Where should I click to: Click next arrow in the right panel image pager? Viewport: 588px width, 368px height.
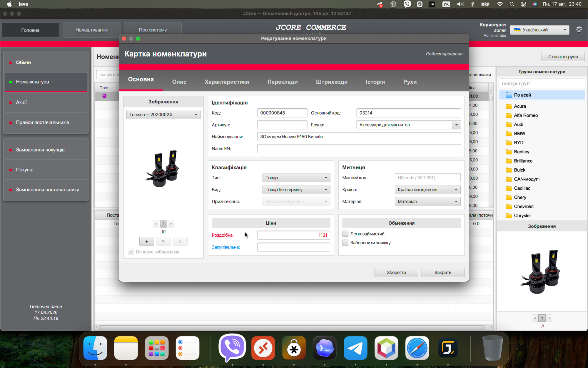click(x=549, y=318)
